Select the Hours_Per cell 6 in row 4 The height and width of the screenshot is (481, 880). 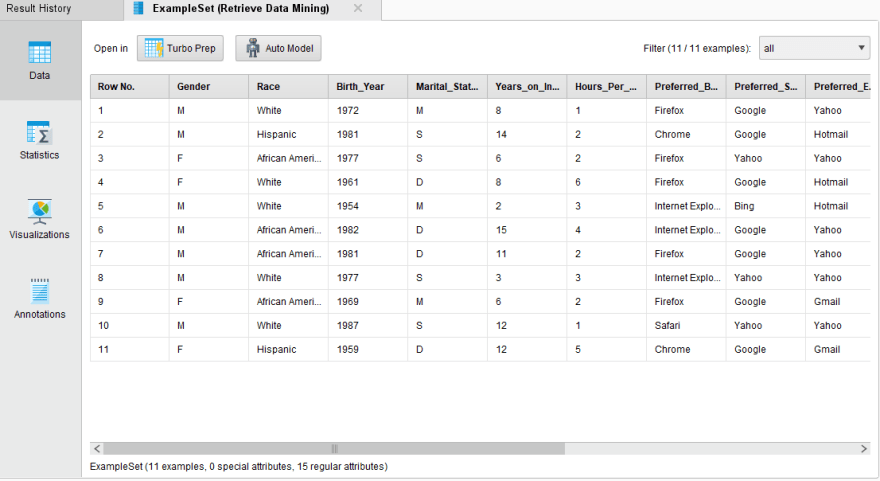(x=607, y=182)
